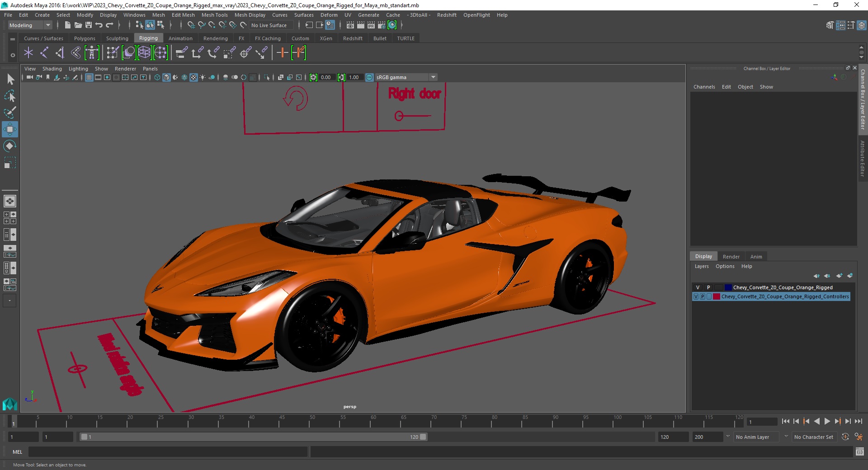Click the No Live Surface field
The width and height of the screenshot is (868, 470).
(271, 25)
